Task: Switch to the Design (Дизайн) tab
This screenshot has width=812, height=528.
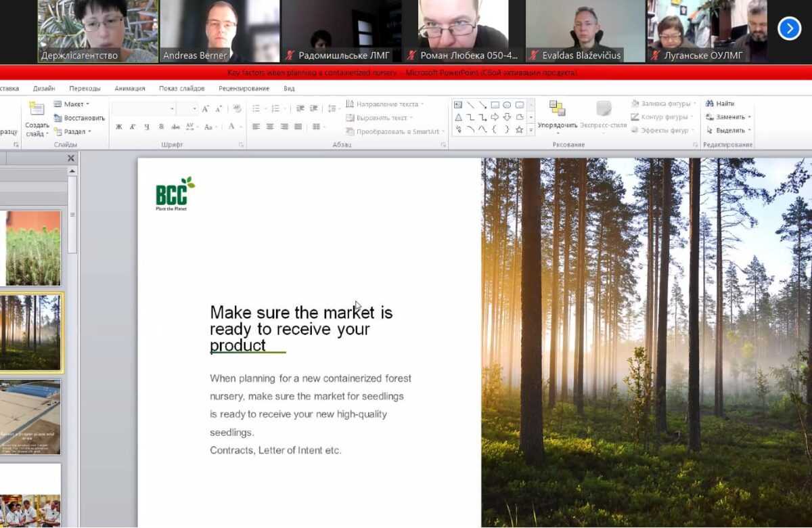Action: tap(44, 88)
